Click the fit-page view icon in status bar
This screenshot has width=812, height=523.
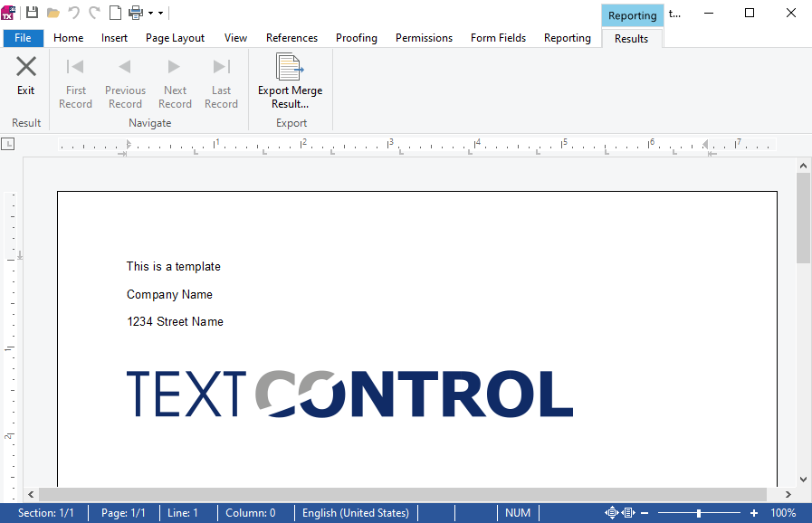(x=612, y=513)
